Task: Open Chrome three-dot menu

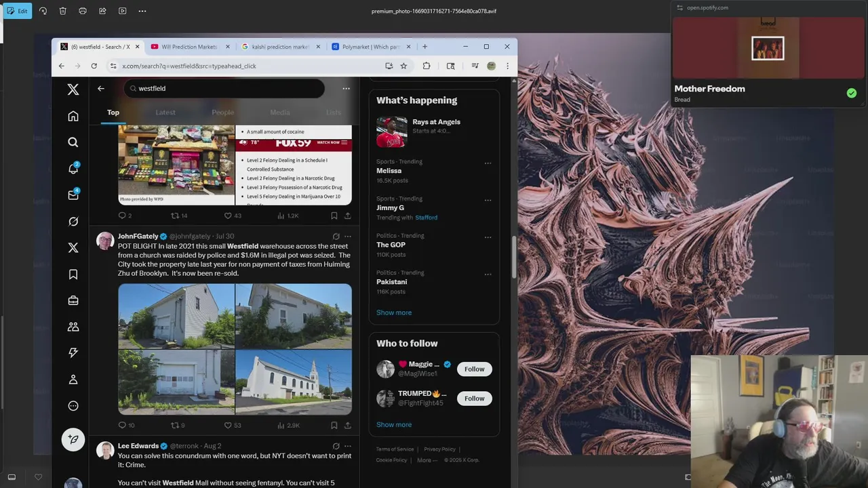Action: (507, 66)
